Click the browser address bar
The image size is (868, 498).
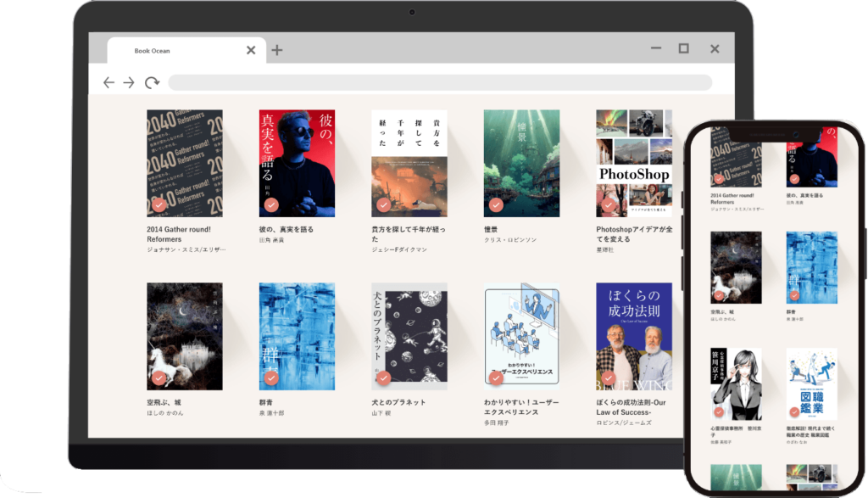440,82
